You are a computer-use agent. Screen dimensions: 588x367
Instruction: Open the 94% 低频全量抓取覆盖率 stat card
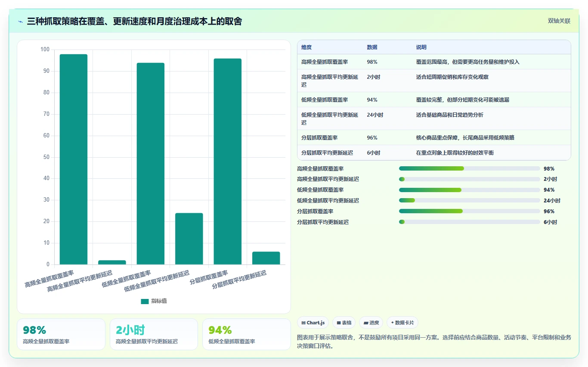[x=247, y=334]
